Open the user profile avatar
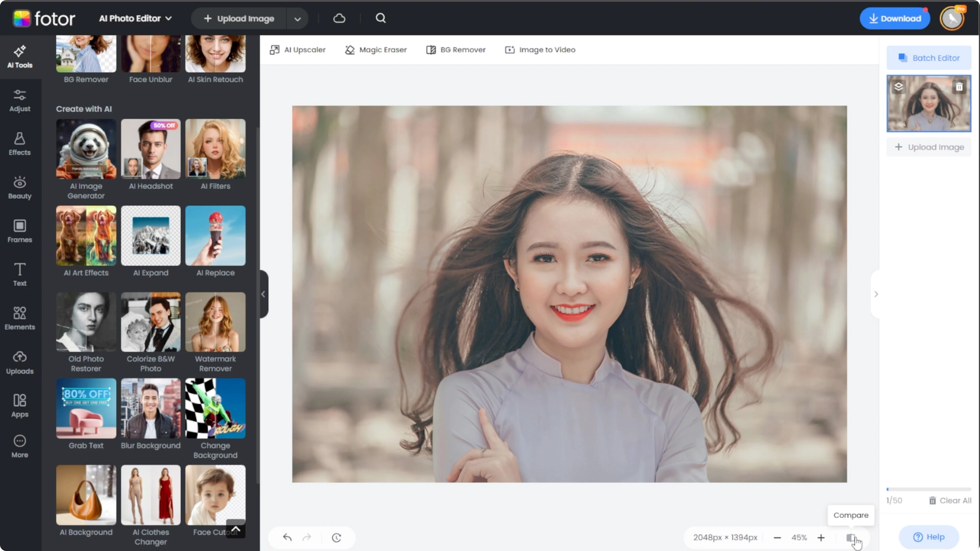This screenshot has width=980, height=551. 952,18
